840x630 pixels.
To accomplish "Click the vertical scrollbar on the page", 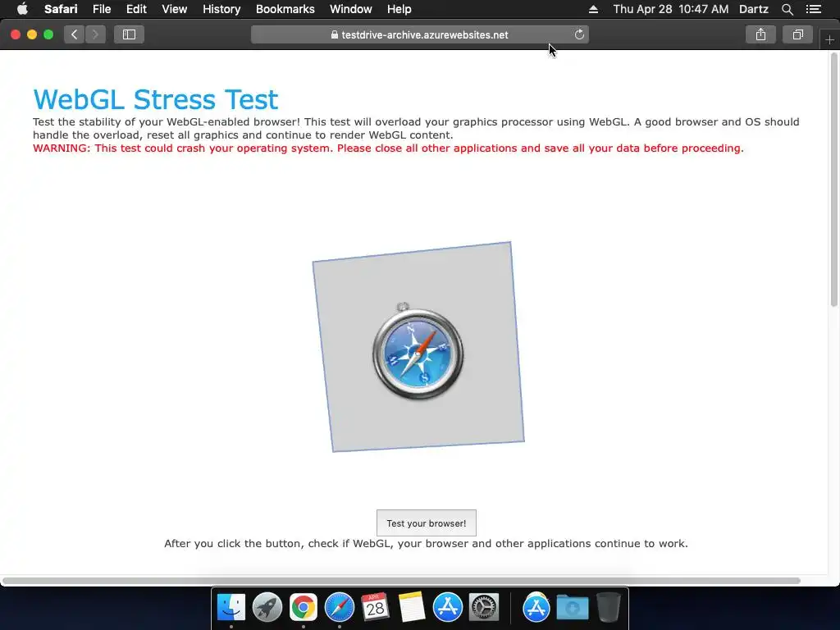I will point(833,180).
